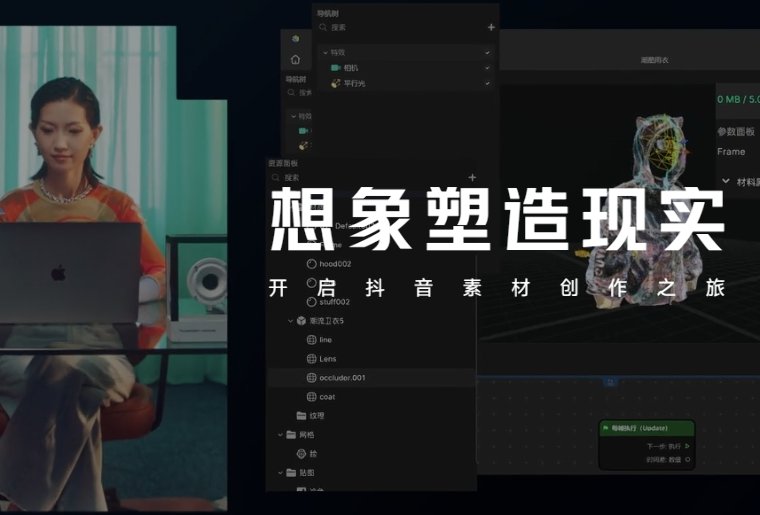This screenshot has height=515, width=760.
Task: Select the 平行光 row in the navigation tree
Action: (406, 83)
